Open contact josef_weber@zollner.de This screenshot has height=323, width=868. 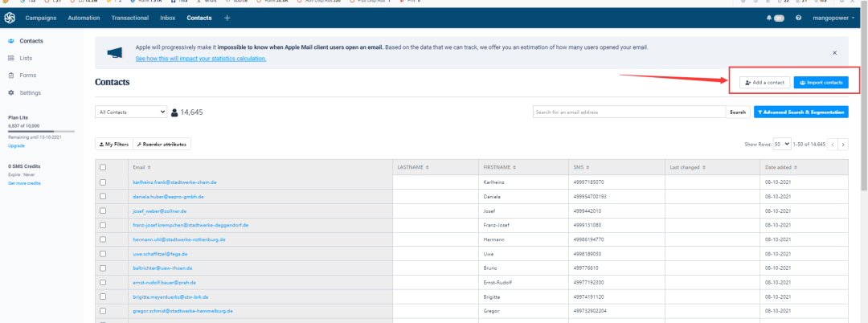(159, 211)
